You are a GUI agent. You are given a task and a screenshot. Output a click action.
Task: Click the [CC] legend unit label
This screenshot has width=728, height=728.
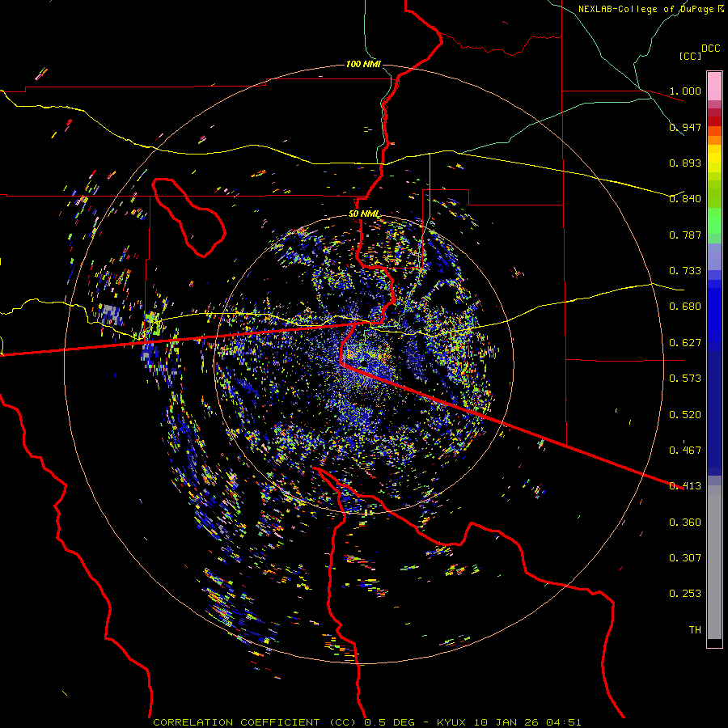(x=691, y=56)
